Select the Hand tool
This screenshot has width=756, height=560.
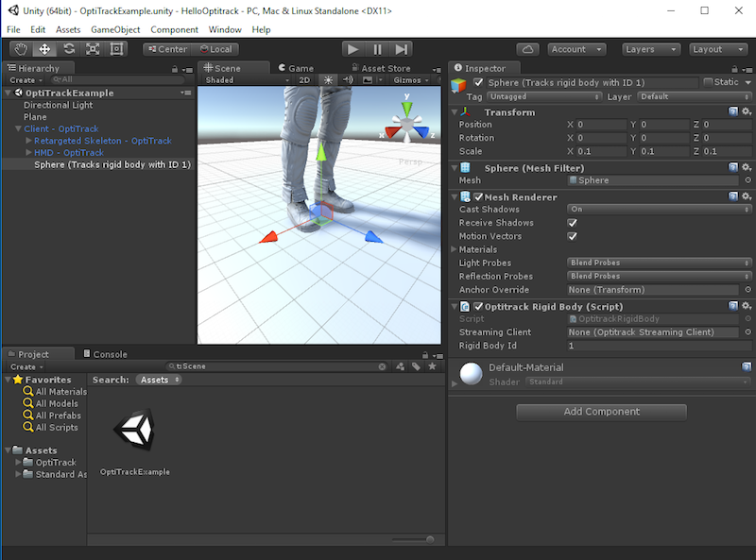pyautogui.click(x=21, y=49)
